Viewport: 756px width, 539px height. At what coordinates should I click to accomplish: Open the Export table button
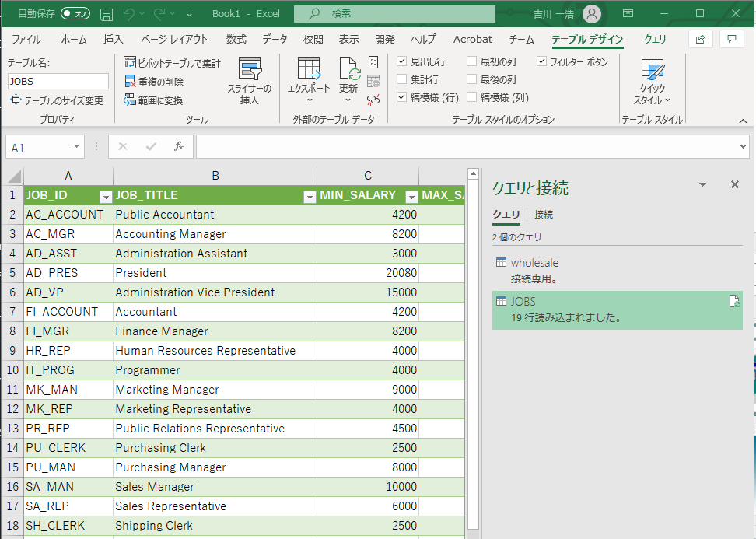pos(309,82)
